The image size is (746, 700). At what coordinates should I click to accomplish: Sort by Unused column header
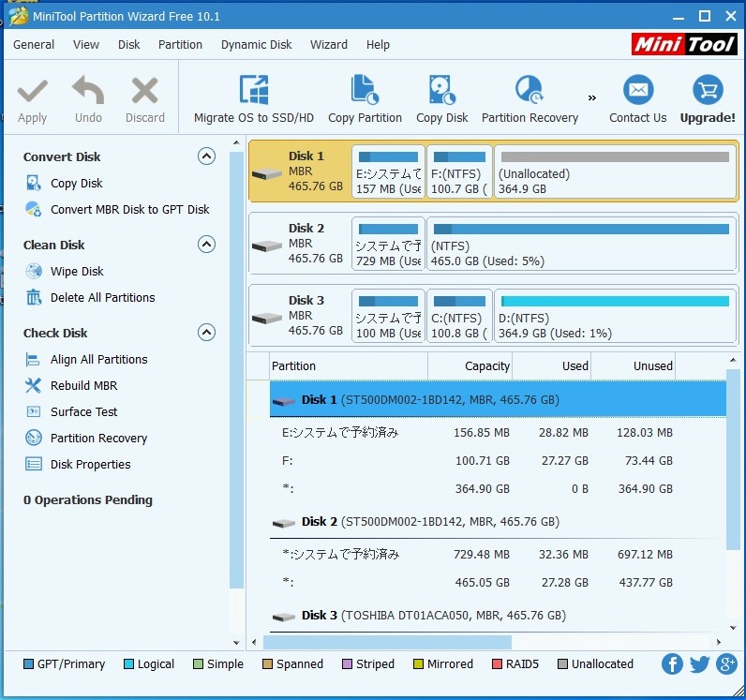[633, 366]
